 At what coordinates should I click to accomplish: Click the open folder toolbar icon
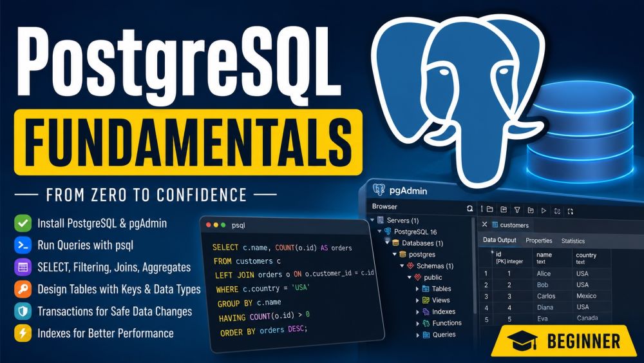tap(490, 210)
